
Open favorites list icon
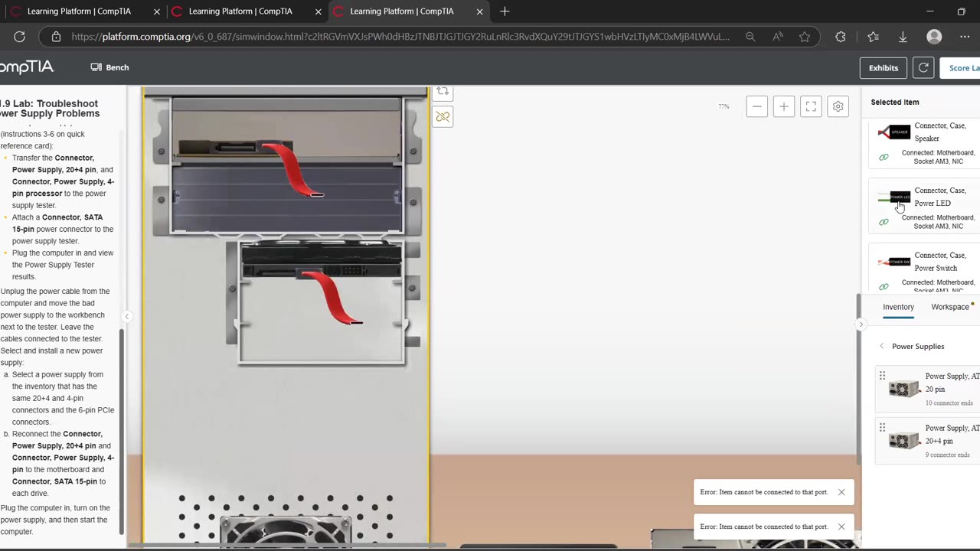[x=874, y=37]
